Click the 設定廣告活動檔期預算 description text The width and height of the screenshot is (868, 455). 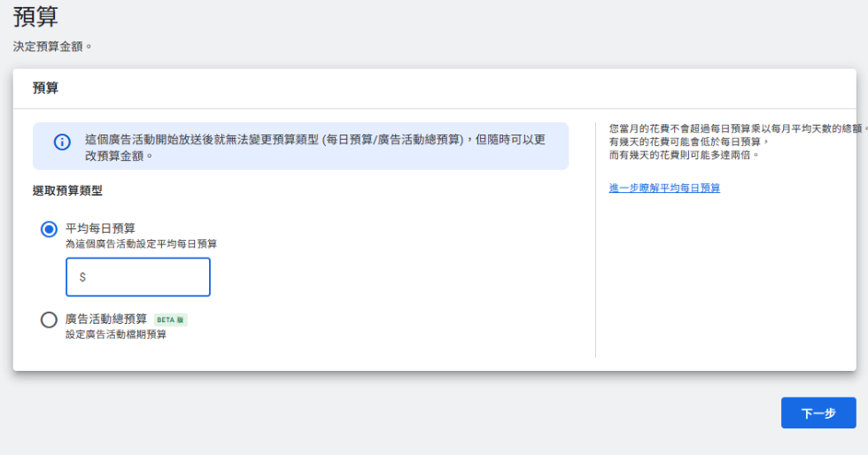point(116,335)
